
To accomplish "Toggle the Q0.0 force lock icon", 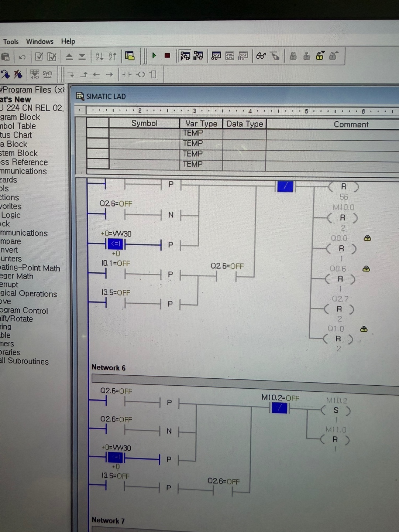I will 367,238.
